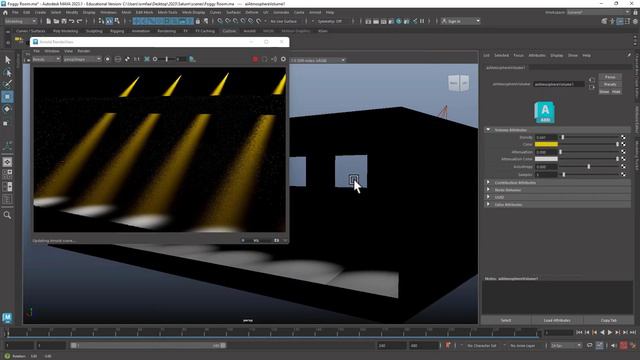Click the Focus button in Attribute Editor
This screenshot has height=360, width=640.
coord(610,77)
